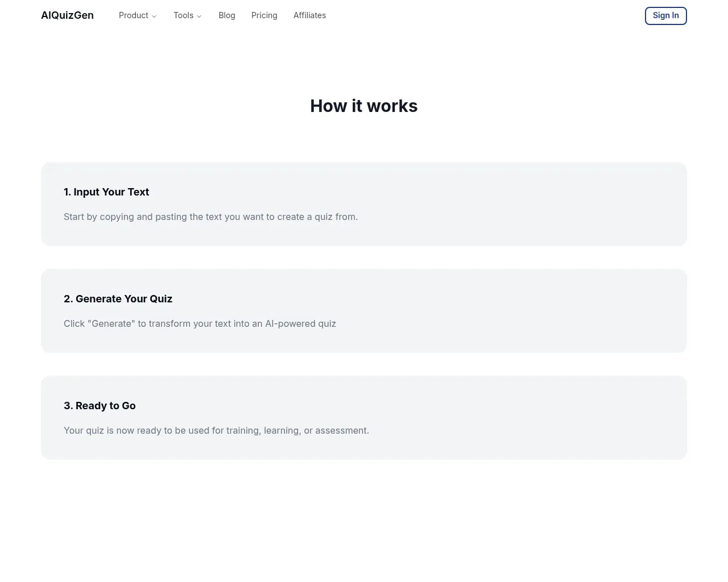Visit the Affiliates link
Screen dimensions: 728x582
309,15
